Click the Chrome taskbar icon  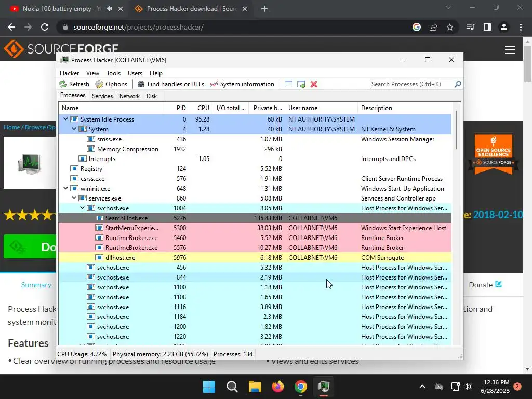pos(301,387)
